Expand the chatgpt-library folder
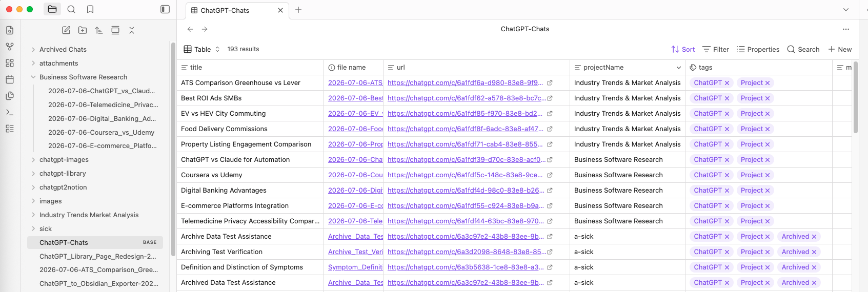 pos(33,174)
